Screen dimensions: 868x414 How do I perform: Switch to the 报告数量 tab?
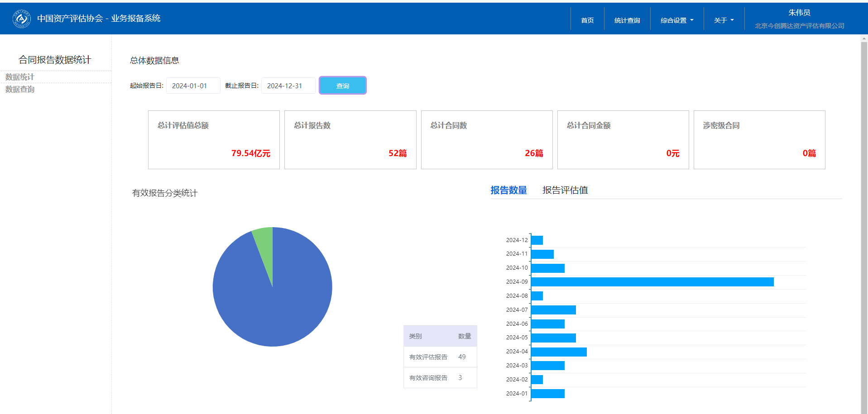508,190
